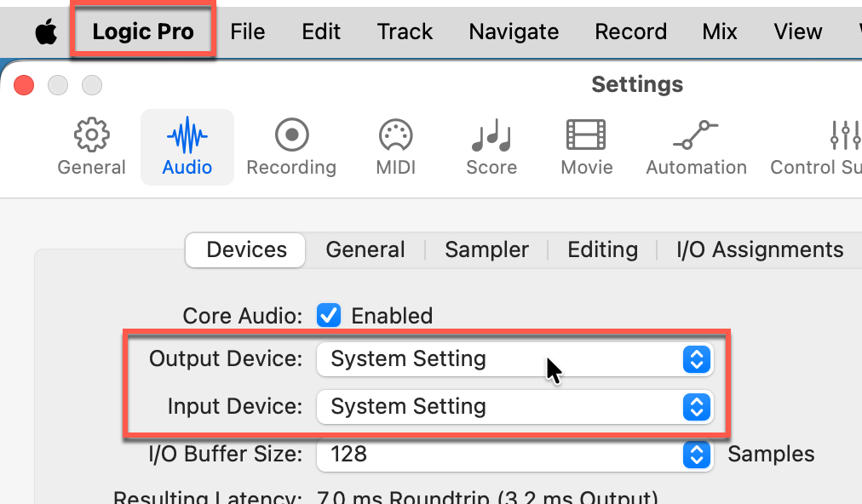Open the MIDI settings icon
The width and height of the screenshot is (862, 504).
pos(396,136)
